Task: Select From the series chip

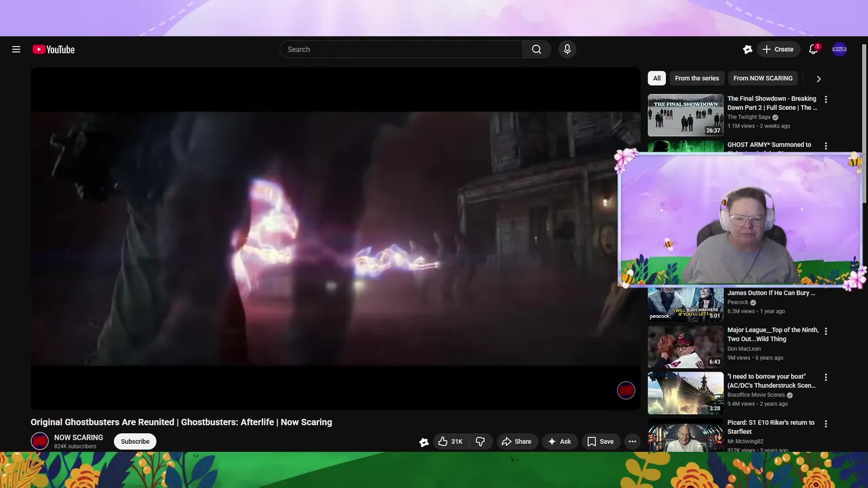Action: pyautogui.click(x=696, y=78)
